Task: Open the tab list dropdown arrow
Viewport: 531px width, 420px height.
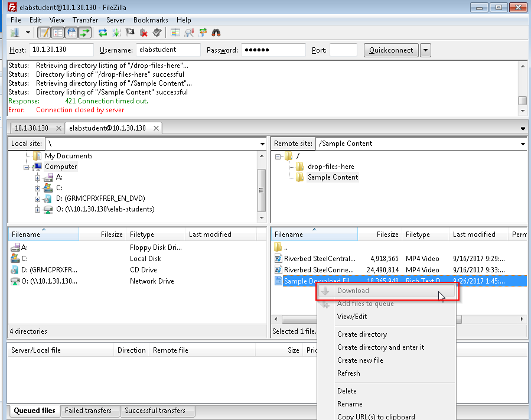Action: pyautogui.click(x=523, y=128)
